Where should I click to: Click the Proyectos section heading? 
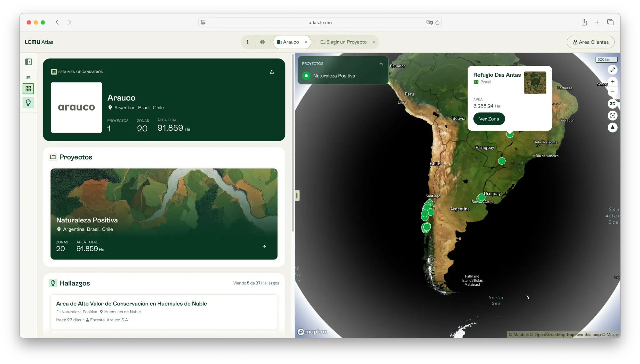[x=76, y=157]
